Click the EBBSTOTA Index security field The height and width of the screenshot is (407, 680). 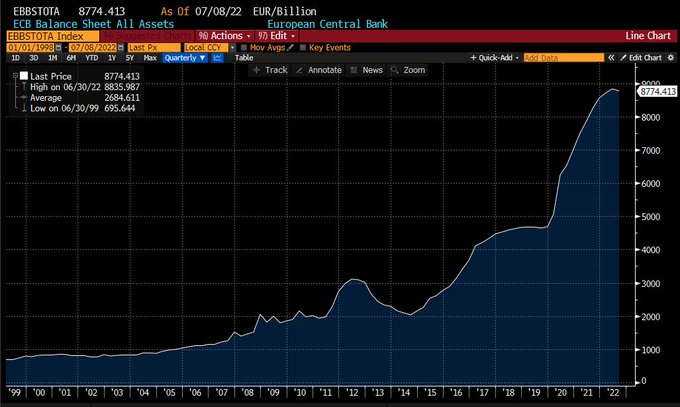[x=52, y=36]
